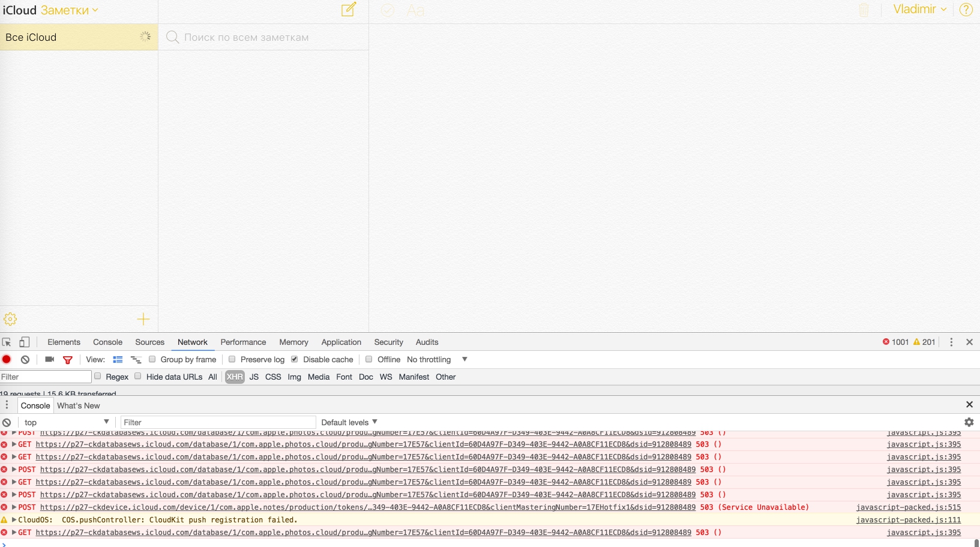Stop recording the network log

[x=7, y=359]
